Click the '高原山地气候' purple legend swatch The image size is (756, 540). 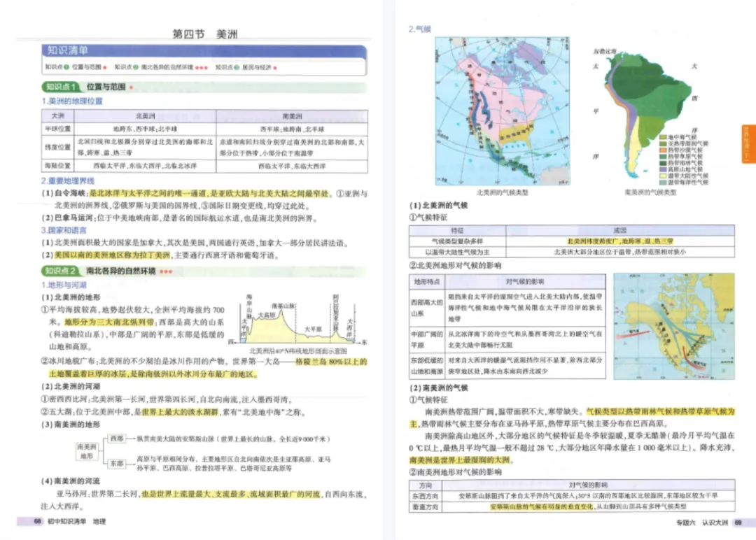tap(663, 169)
